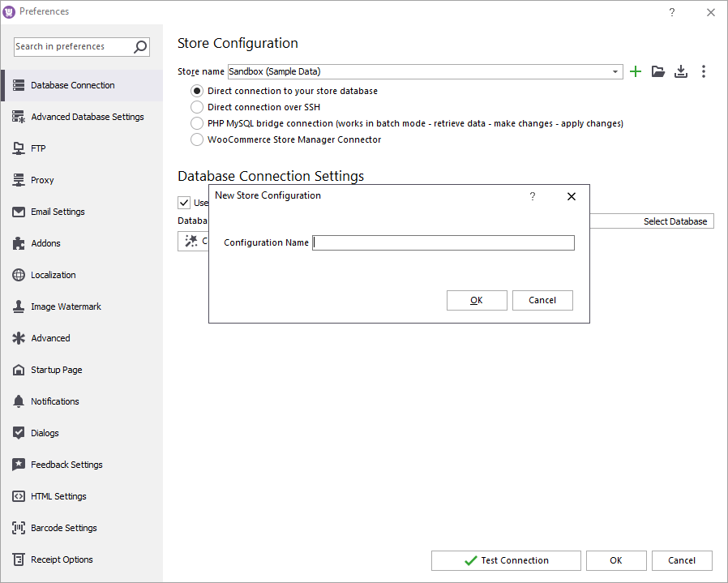Viewport: 728px width, 583px height.
Task: Expand the Store name dropdown
Action: point(616,71)
